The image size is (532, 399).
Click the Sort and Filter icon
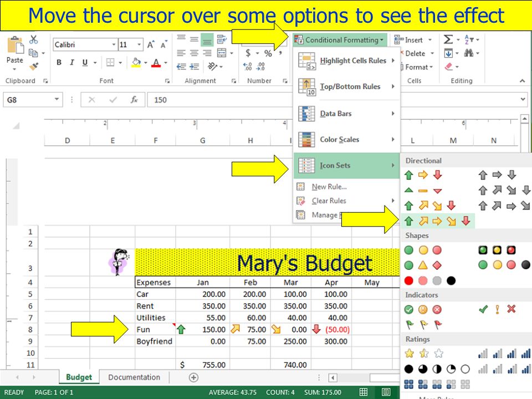click(x=469, y=39)
